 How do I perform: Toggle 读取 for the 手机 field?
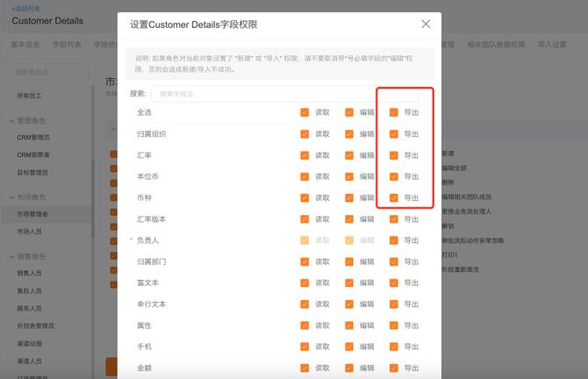(x=305, y=347)
